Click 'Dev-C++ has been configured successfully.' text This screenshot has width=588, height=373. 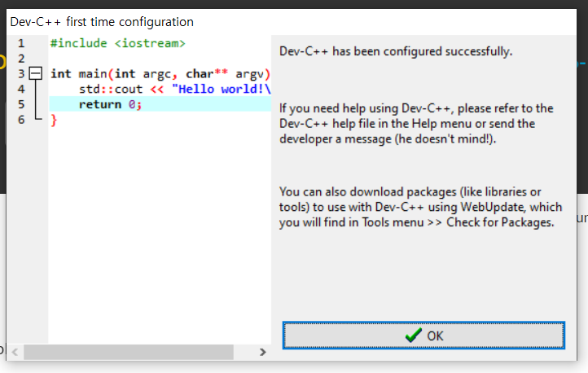396,51
